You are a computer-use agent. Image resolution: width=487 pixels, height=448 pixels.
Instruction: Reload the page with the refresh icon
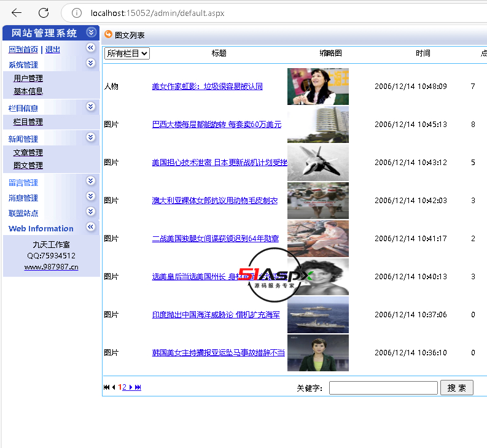pos(44,13)
